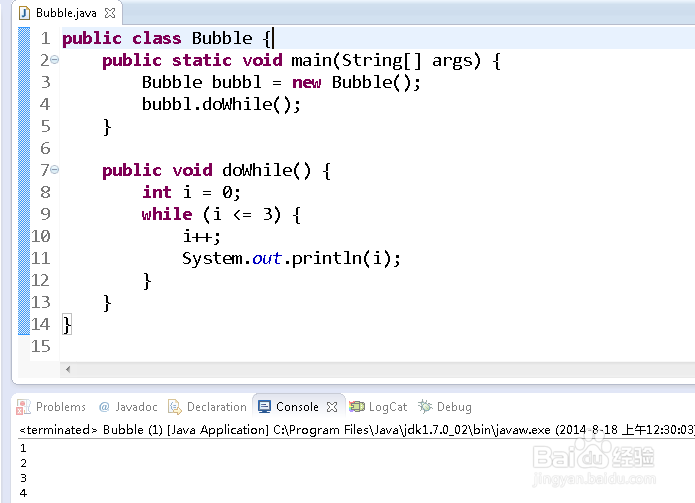Click the 'while (i <= 3)' condition
Image resolution: width=695 pixels, height=503 pixels.
point(211,214)
